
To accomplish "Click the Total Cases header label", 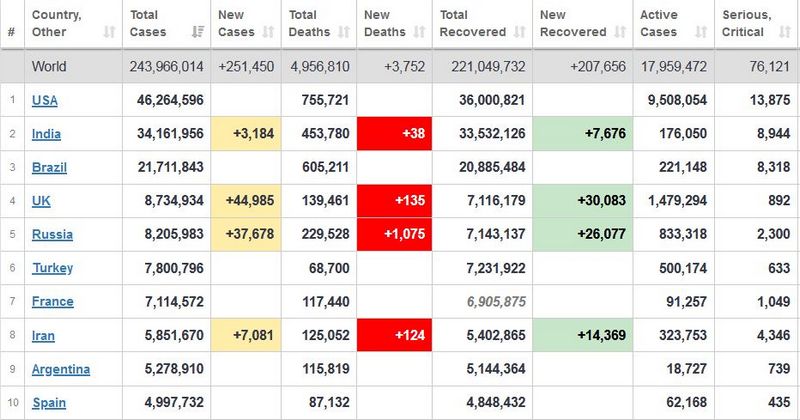I will [148, 23].
